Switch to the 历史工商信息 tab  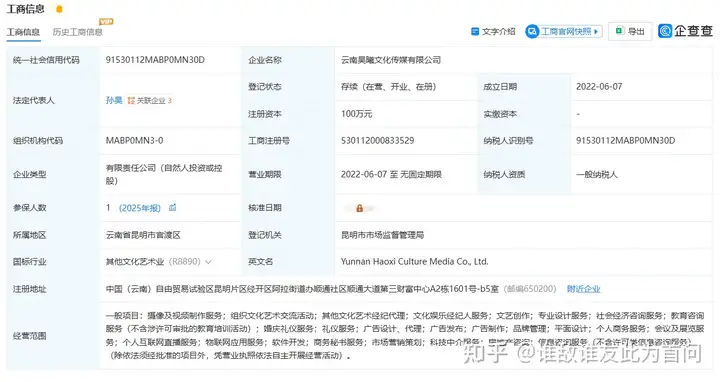pos(78,32)
